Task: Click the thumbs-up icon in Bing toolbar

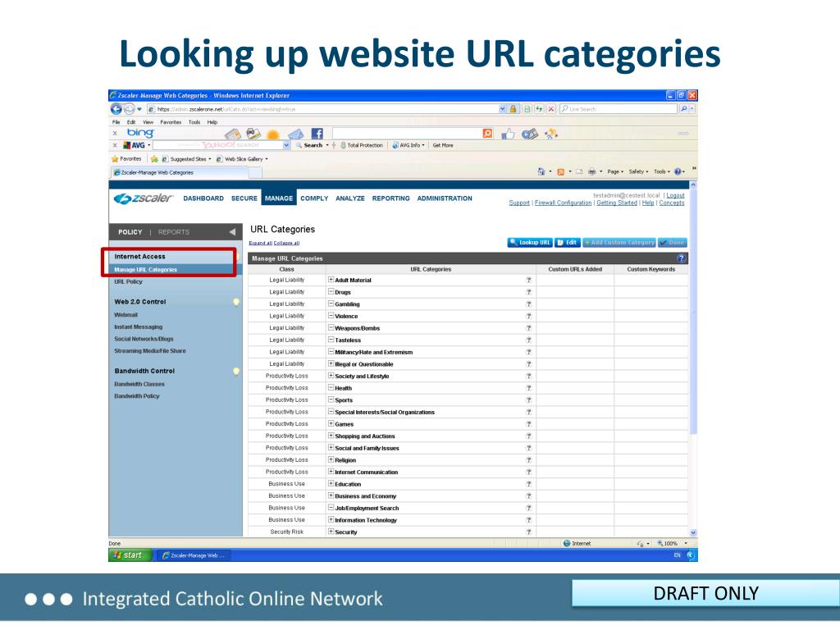Action: click(507, 134)
